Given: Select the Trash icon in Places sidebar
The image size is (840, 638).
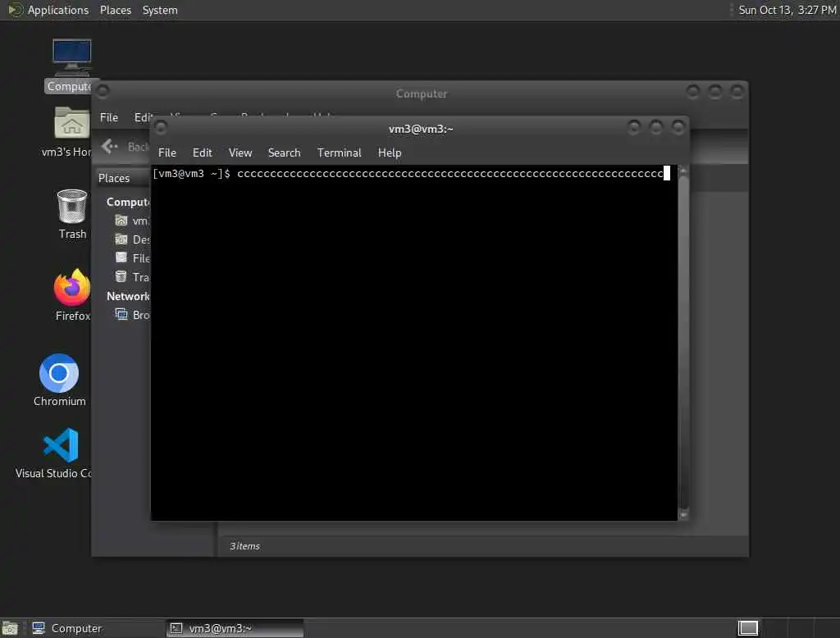Looking at the screenshot, I should pyautogui.click(x=121, y=277).
